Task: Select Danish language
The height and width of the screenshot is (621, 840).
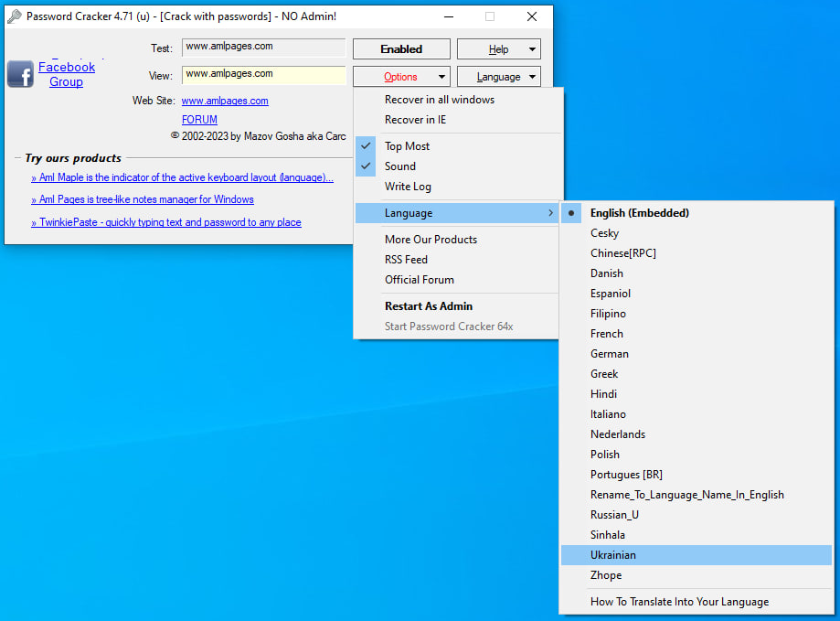Action: coord(696,273)
